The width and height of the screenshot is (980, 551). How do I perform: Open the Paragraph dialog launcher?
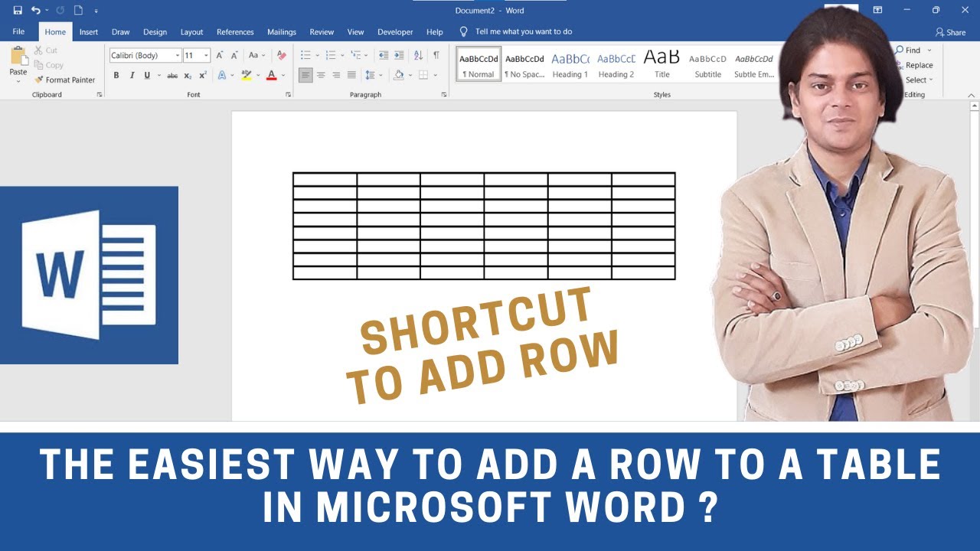pos(444,94)
